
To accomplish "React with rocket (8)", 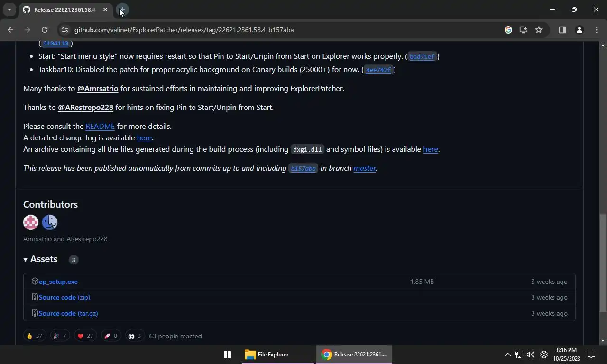I will click(110, 336).
